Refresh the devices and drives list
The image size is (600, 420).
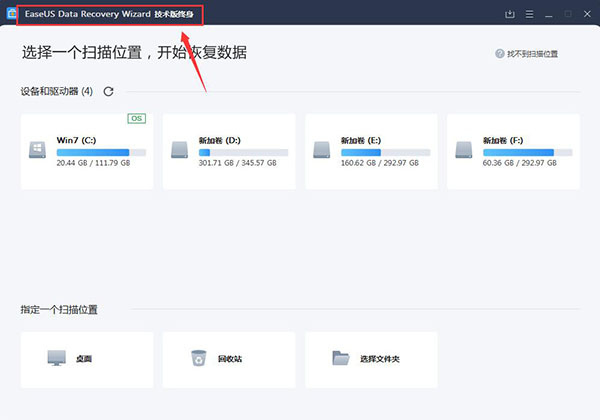click(x=109, y=91)
